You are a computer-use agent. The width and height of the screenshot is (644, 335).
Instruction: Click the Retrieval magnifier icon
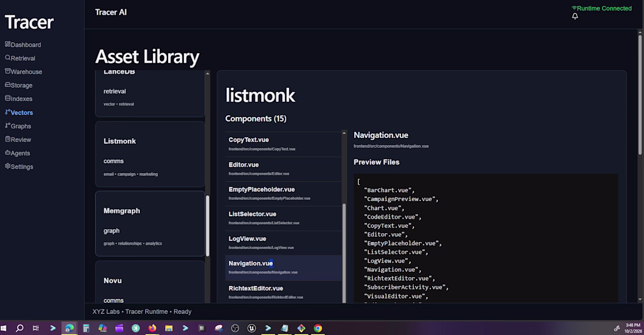(8, 58)
